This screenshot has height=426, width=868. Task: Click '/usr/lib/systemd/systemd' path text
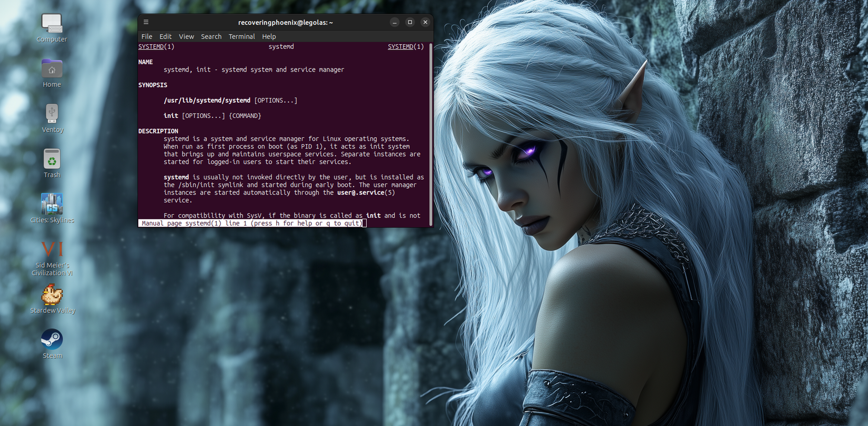pos(207,100)
